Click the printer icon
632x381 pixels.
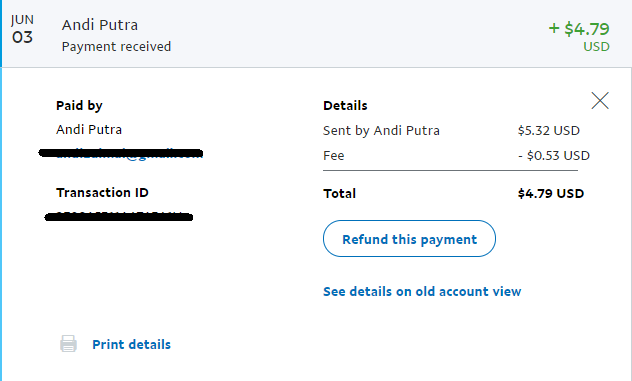pos(68,344)
